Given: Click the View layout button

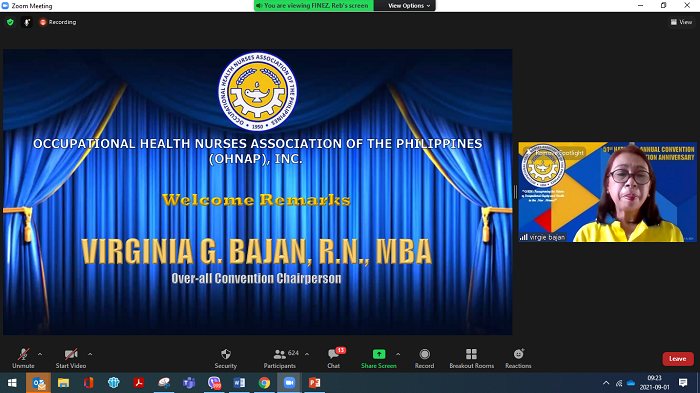Looking at the screenshot, I should tap(681, 22).
